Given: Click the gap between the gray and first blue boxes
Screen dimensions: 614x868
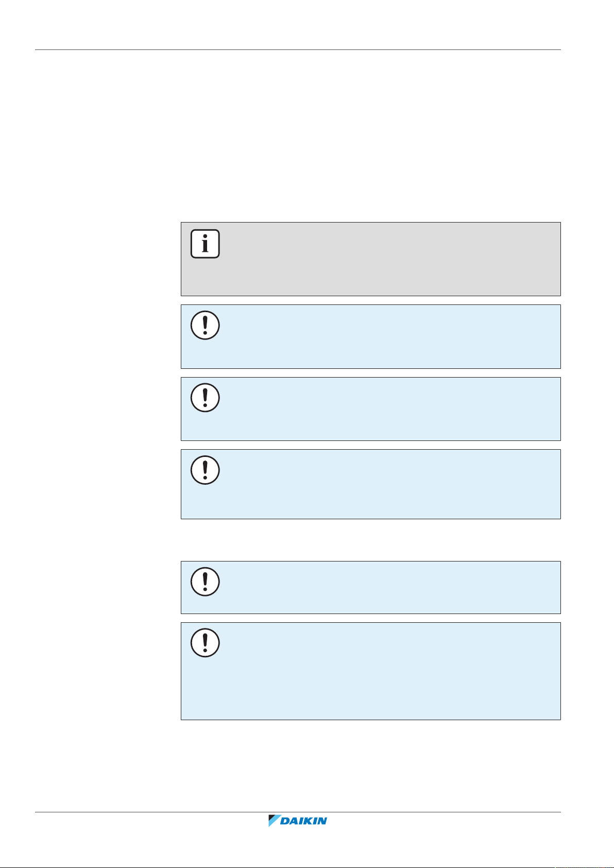Looking at the screenshot, I should pos(370,300).
